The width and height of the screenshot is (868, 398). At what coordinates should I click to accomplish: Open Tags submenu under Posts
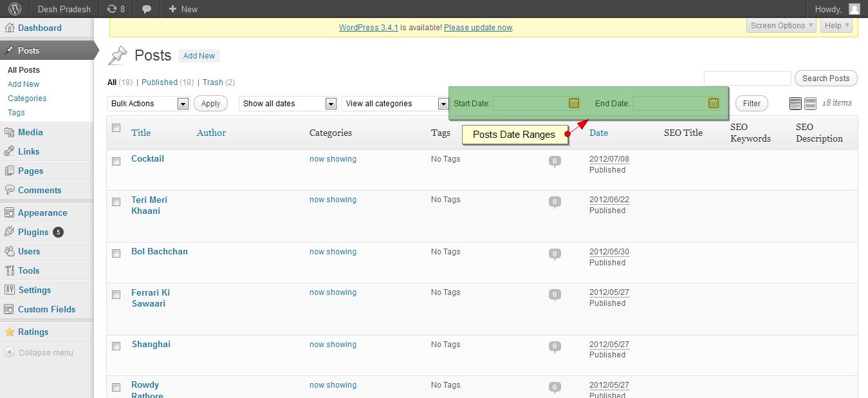[16, 113]
